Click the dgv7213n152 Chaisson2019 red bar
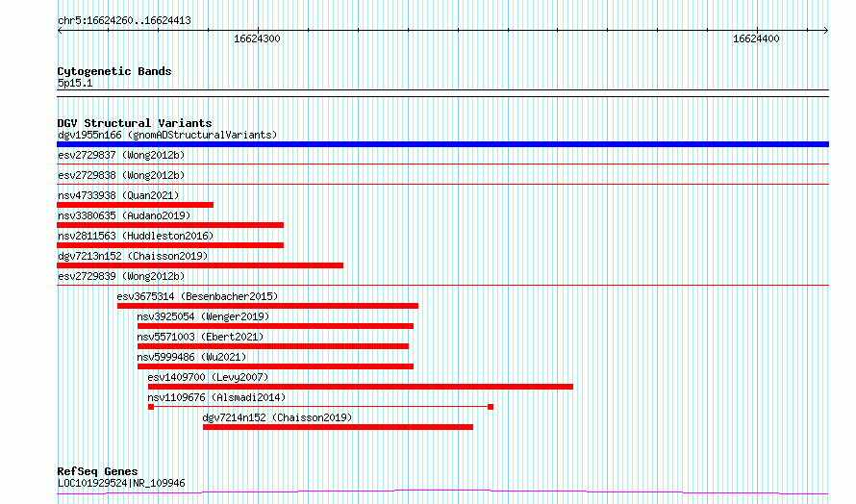The image size is (856, 504). pos(200,265)
